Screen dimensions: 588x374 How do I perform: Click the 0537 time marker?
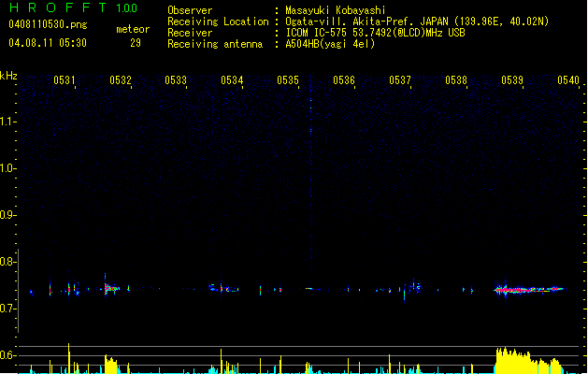(400, 79)
